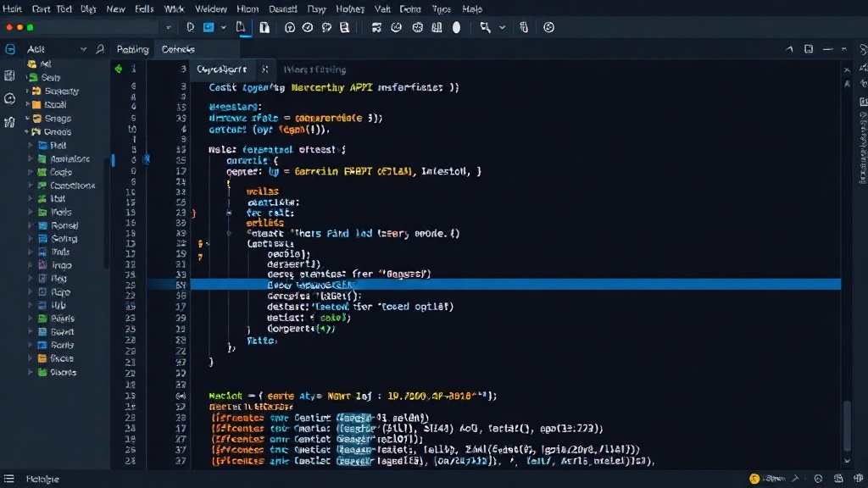
Task: Click the book columns toolbar icon
Action: click(437, 28)
